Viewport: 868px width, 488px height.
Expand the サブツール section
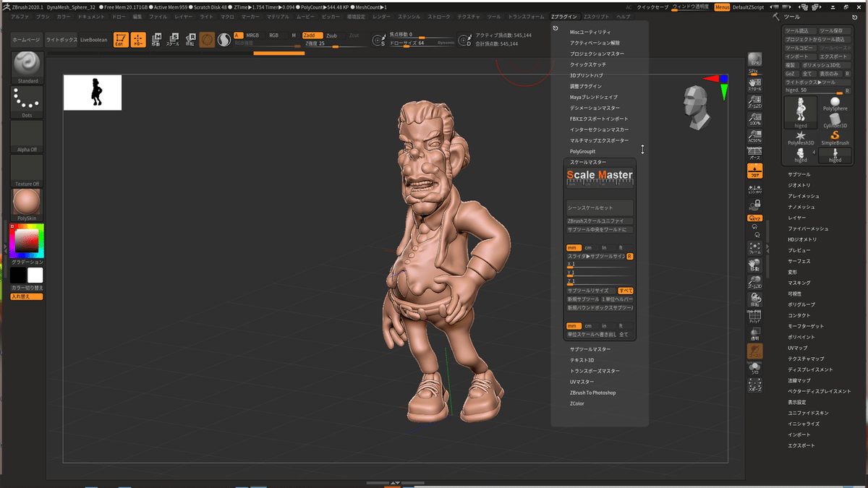(799, 174)
